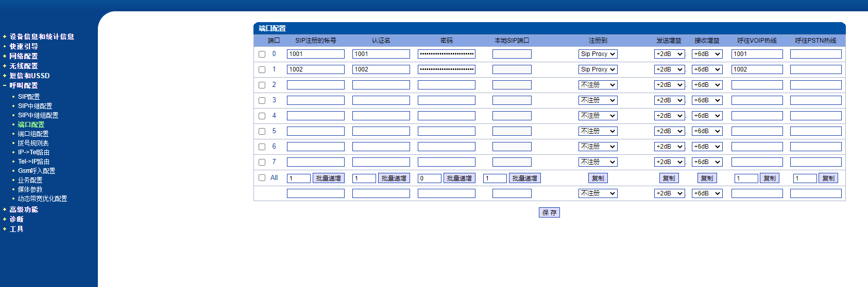This screenshot has width=868, height=287.
Task: Open the 不注册 dropdown for port 2
Action: pyautogui.click(x=598, y=85)
